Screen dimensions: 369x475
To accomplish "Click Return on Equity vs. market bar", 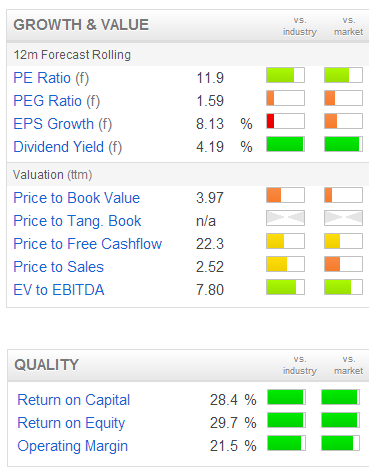I will pos(340,420).
